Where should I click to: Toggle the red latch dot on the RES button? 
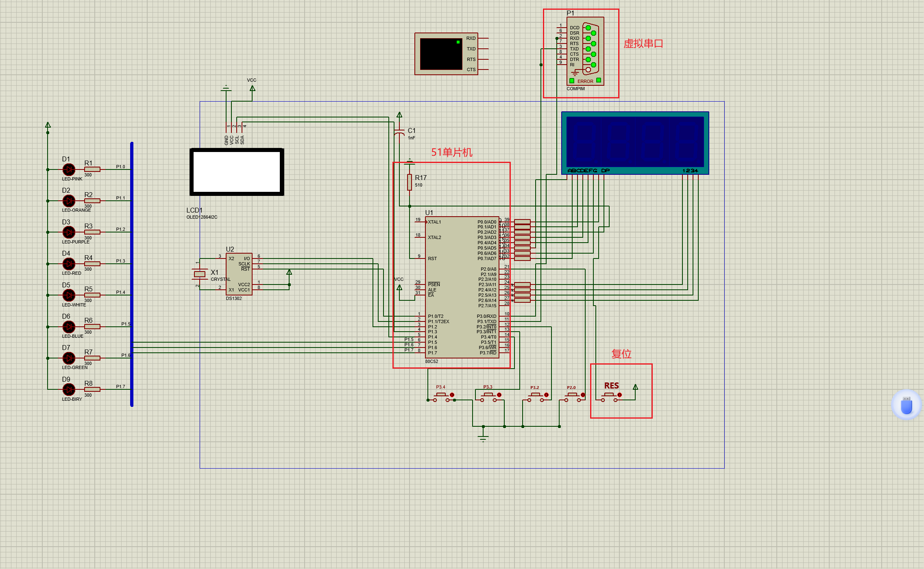[619, 395]
